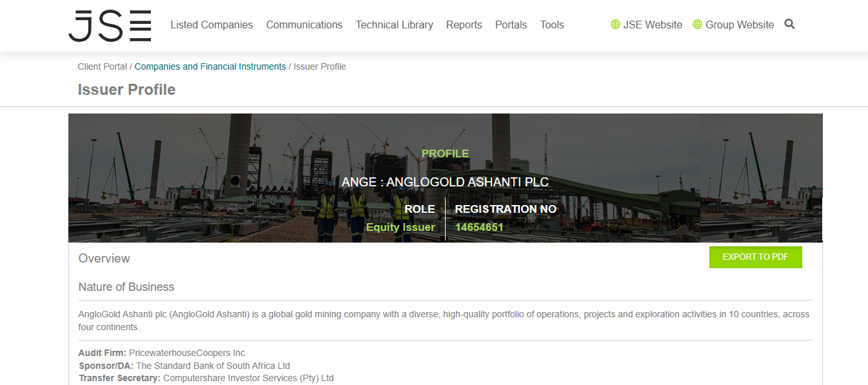Viewport: 868px width, 385px height.
Task: Click Nature of Business heading
Action: click(x=126, y=287)
